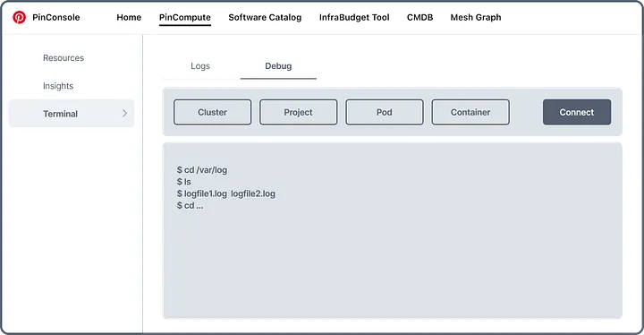This screenshot has width=644, height=335.
Task: Open the Container selector
Action: click(x=470, y=112)
